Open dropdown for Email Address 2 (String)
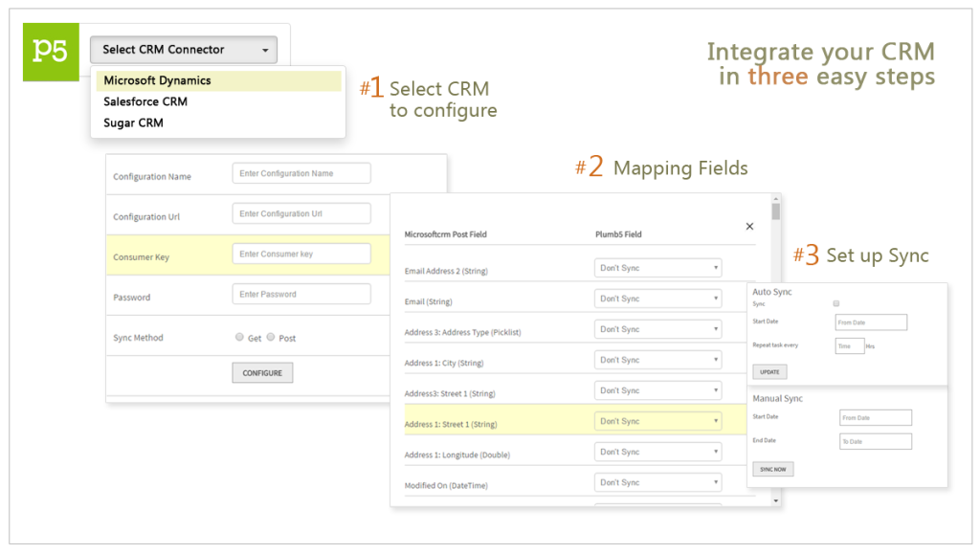The image size is (980, 554). tap(658, 268)
